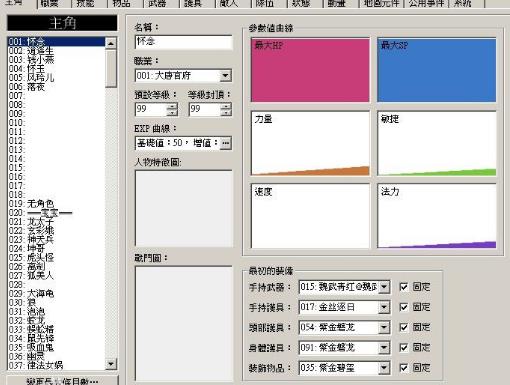Select entry 031: 泡泡

point(56,312)
